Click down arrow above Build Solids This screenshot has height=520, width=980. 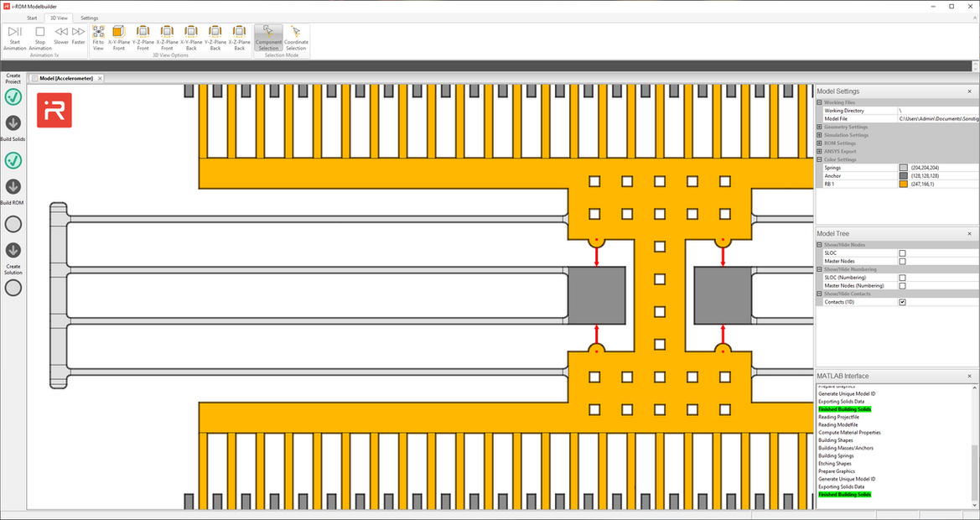(x=13, y=122)
